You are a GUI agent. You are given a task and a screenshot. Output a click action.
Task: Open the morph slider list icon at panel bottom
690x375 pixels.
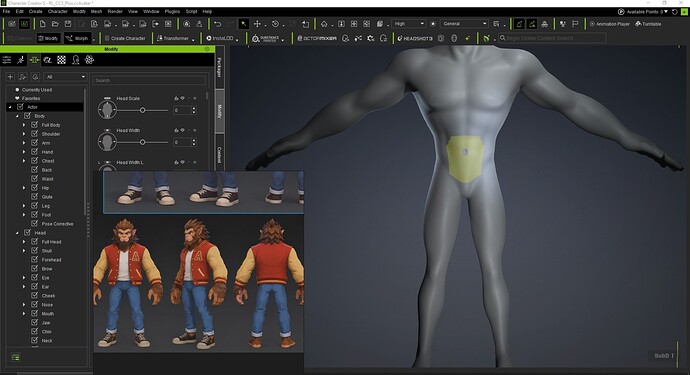[x=16, y=357]
